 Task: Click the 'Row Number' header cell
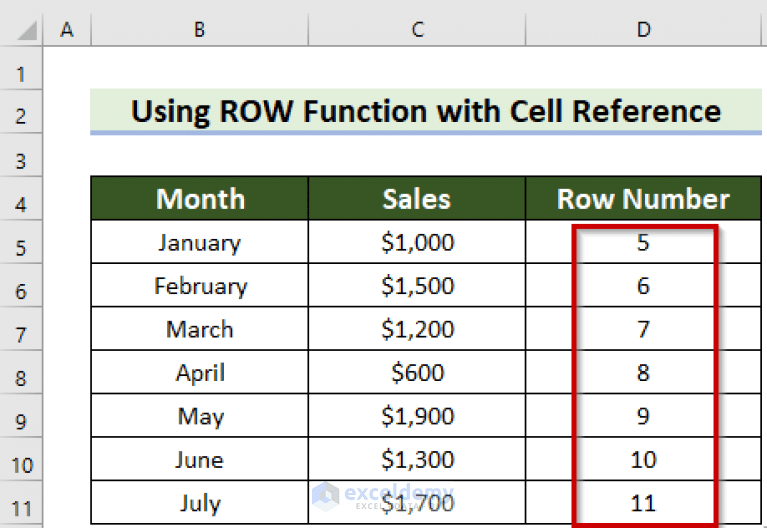[644, 198]
